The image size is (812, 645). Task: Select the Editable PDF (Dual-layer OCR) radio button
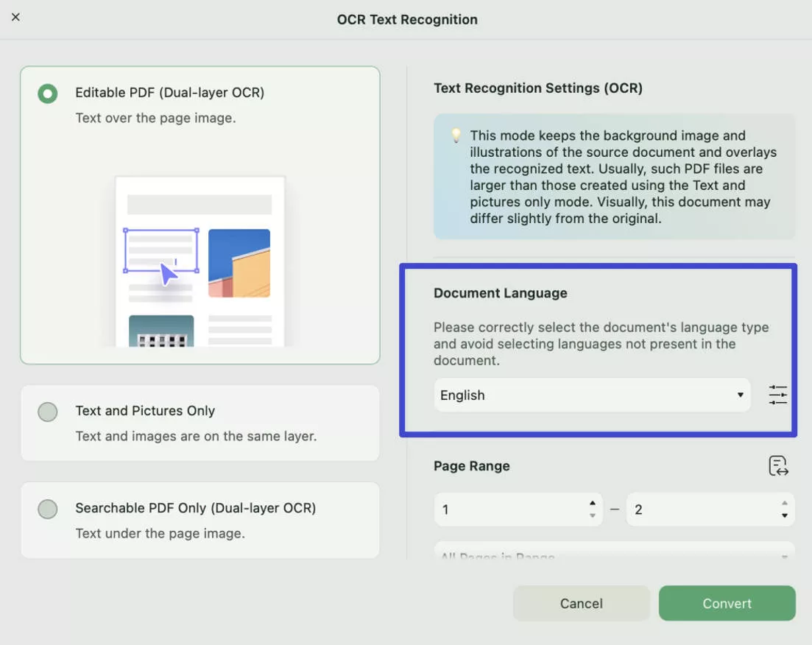(x=48, y=94)
